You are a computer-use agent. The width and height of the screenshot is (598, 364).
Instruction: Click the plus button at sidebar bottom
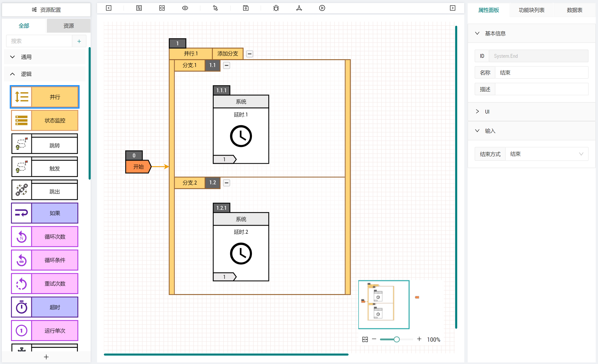46,357
